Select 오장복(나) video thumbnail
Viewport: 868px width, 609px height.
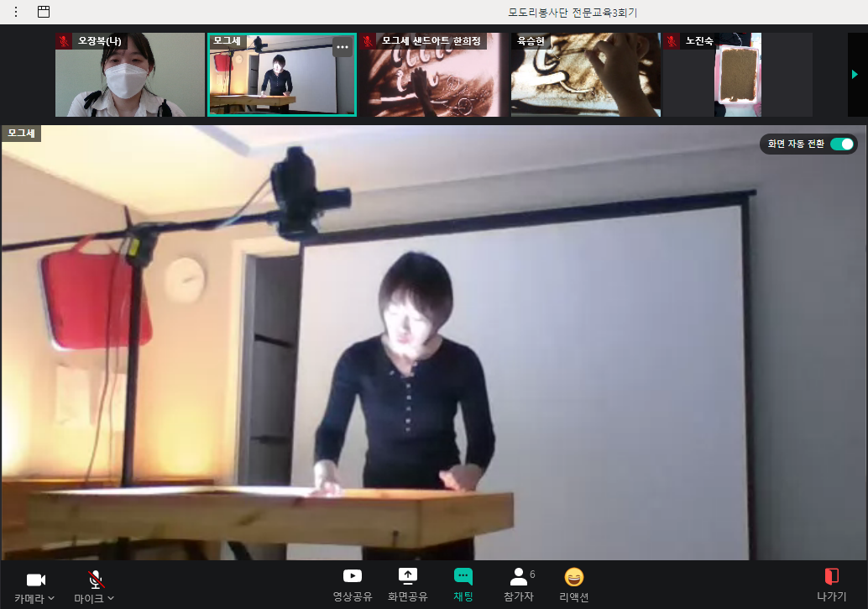pos(130,75)
